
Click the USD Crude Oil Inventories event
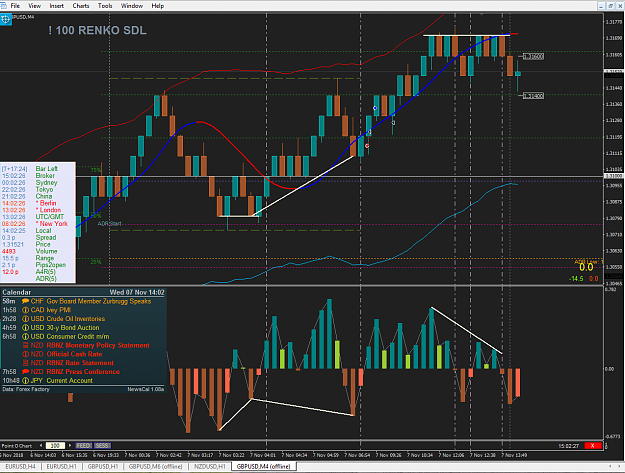click(x=83, y=319)
